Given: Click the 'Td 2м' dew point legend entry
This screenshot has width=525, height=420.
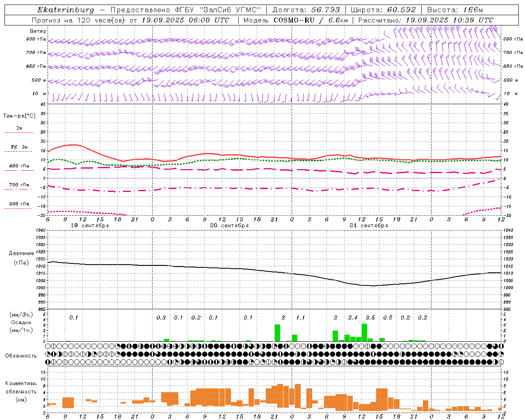Looking at the screenshot, I should pos(19,147).
